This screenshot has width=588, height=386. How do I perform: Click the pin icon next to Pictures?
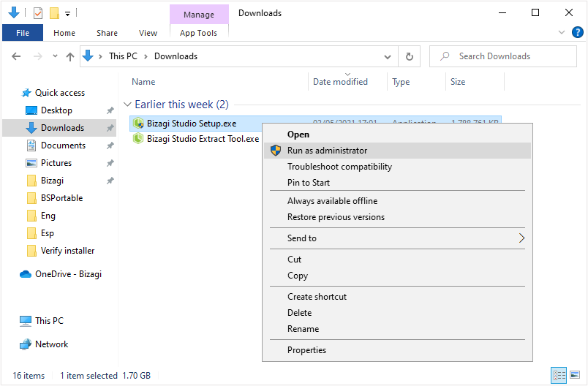(x=110, y=164)
